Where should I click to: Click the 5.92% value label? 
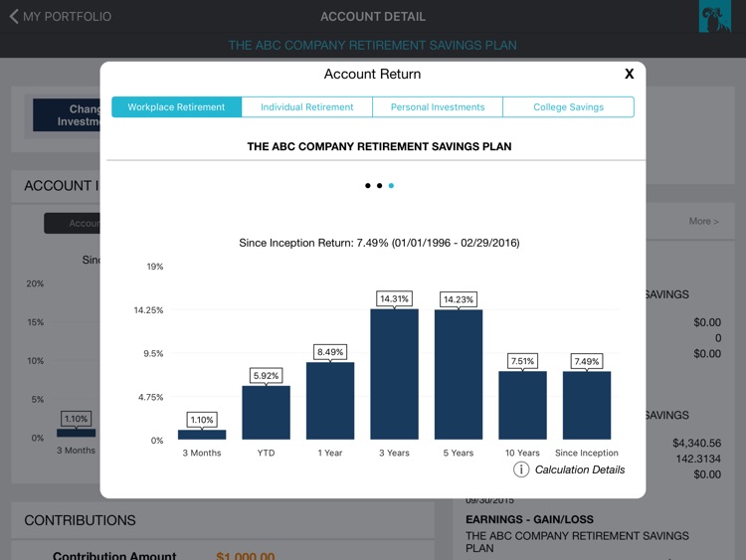[x=266, y=375]
